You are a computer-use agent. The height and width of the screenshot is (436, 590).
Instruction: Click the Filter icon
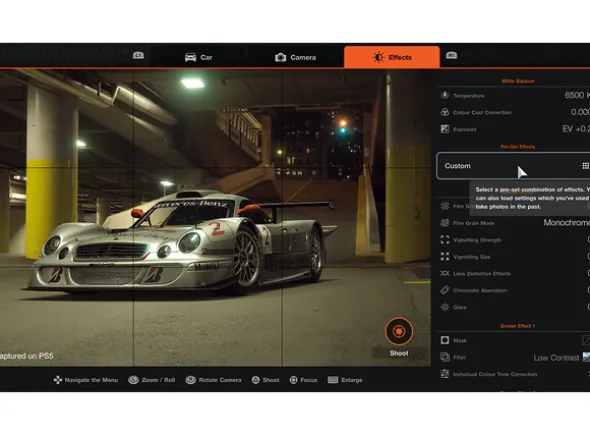point(445,357)
